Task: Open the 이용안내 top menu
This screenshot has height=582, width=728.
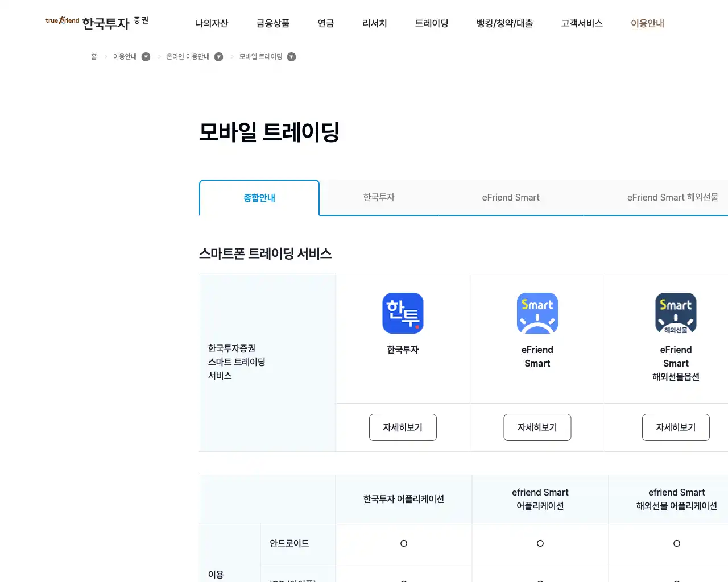Action: pyautogui.click(x=647, y=23)
